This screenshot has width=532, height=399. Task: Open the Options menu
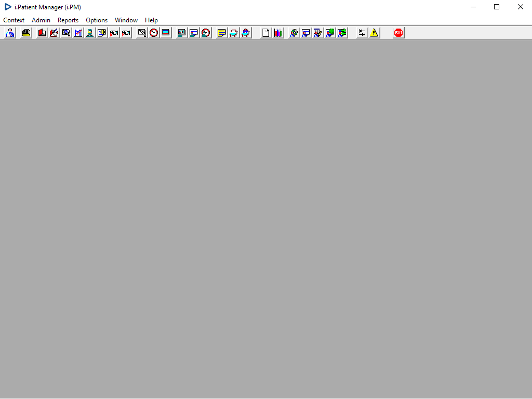(97, 20)
